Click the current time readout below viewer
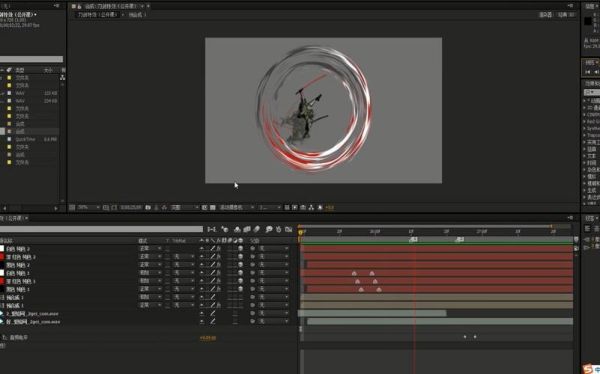Screen dimensions: 600x374 (131, 207)
